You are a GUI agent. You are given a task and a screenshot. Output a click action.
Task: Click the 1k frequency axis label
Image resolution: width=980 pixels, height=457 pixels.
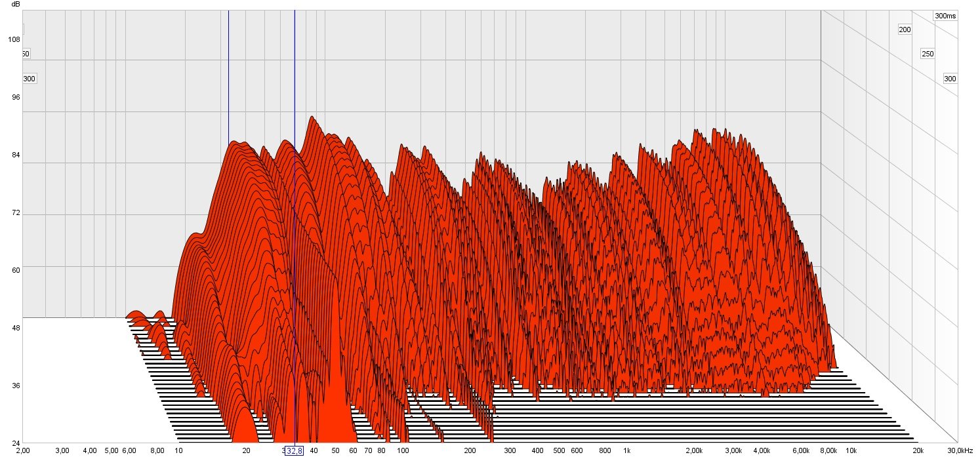click(x=626, y=451)
